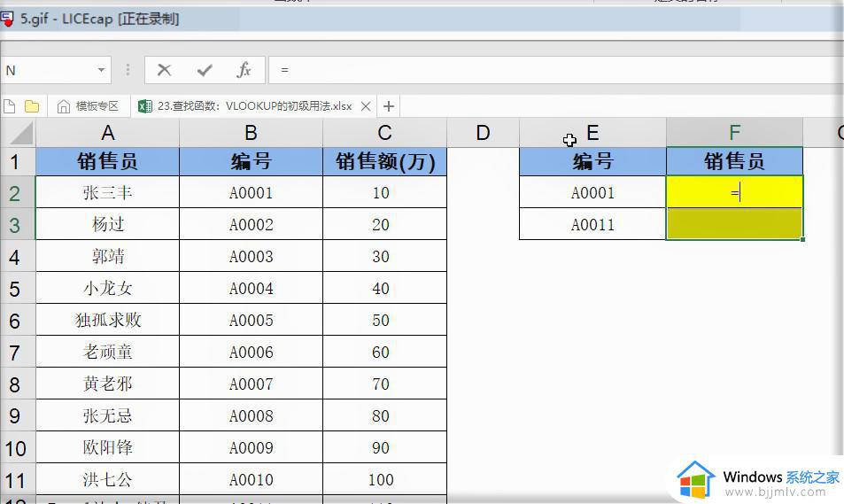Click header cell 销售员 in column F
Viewport: 844px width, 504px height.
[735, 161]
